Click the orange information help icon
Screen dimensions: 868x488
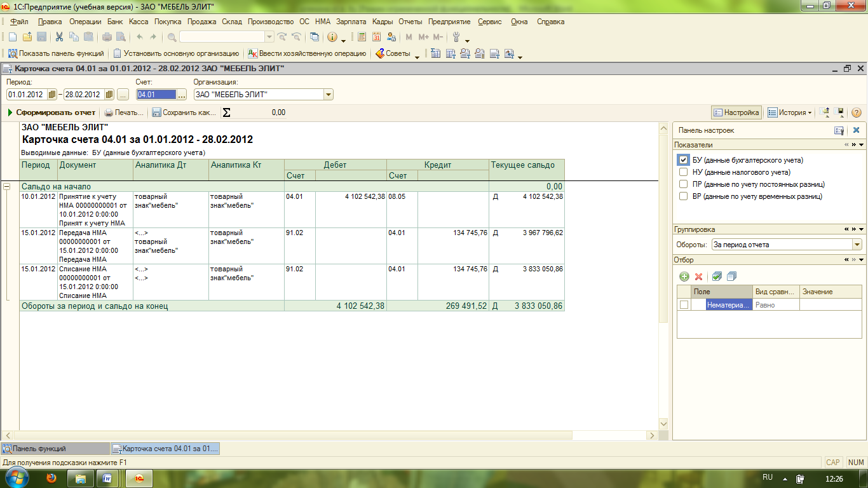coord(332,37)
